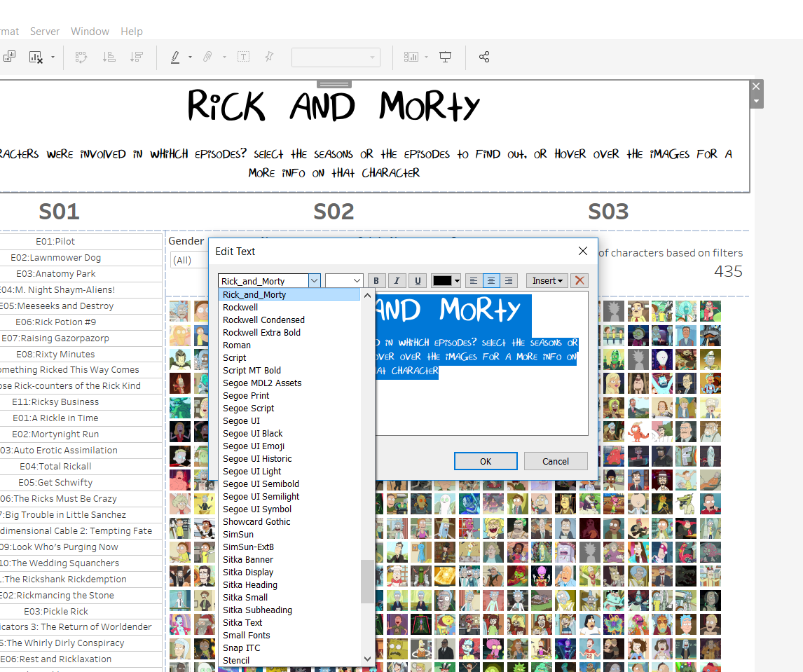Confirm changes with the OK button
The height and width of the screenshot is (672, 803).
486,461
